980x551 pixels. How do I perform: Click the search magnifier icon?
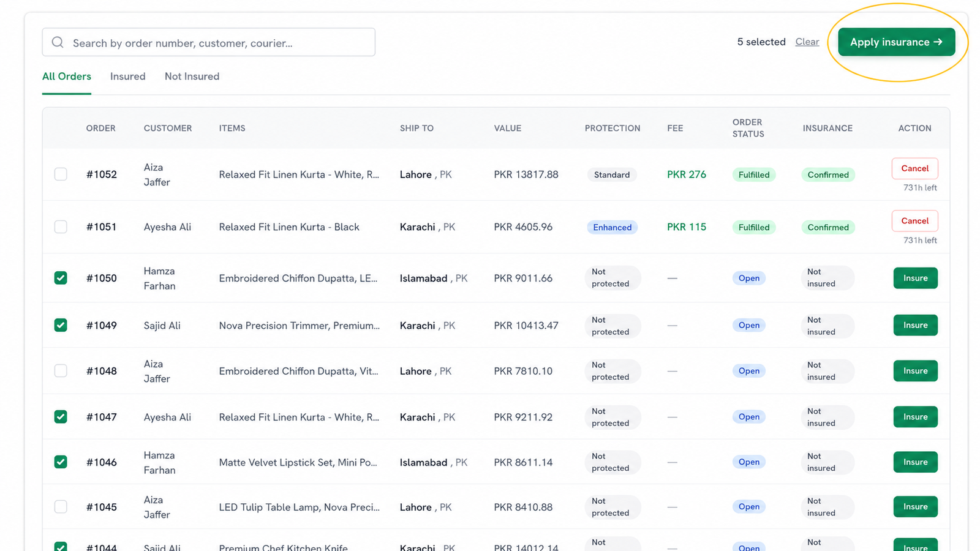[x=58, y=42]
